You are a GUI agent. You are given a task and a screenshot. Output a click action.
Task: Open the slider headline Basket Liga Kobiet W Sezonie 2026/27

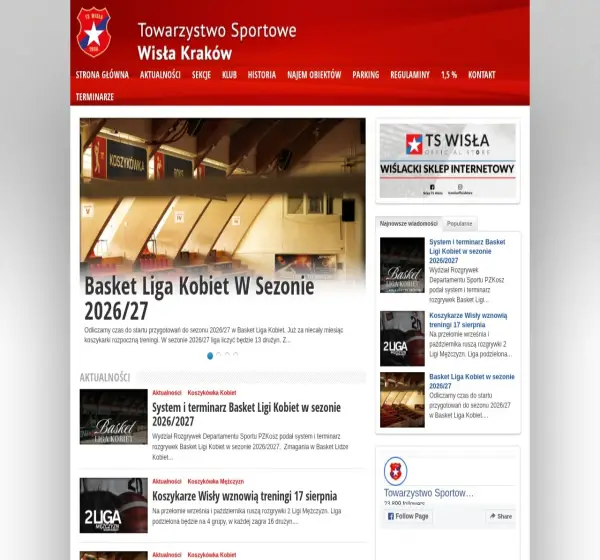[199, 298]
